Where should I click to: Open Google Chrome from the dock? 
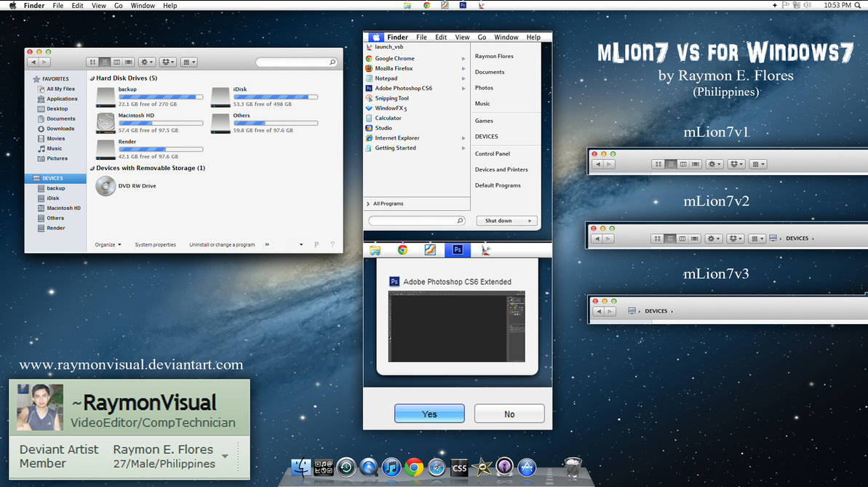[413, 468]
